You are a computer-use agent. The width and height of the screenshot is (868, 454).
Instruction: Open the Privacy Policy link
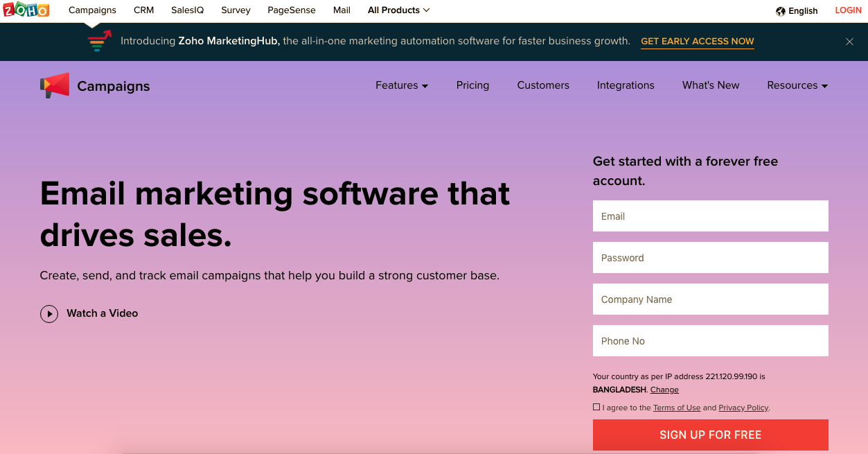pyautogui.click(x=743, y=408)
